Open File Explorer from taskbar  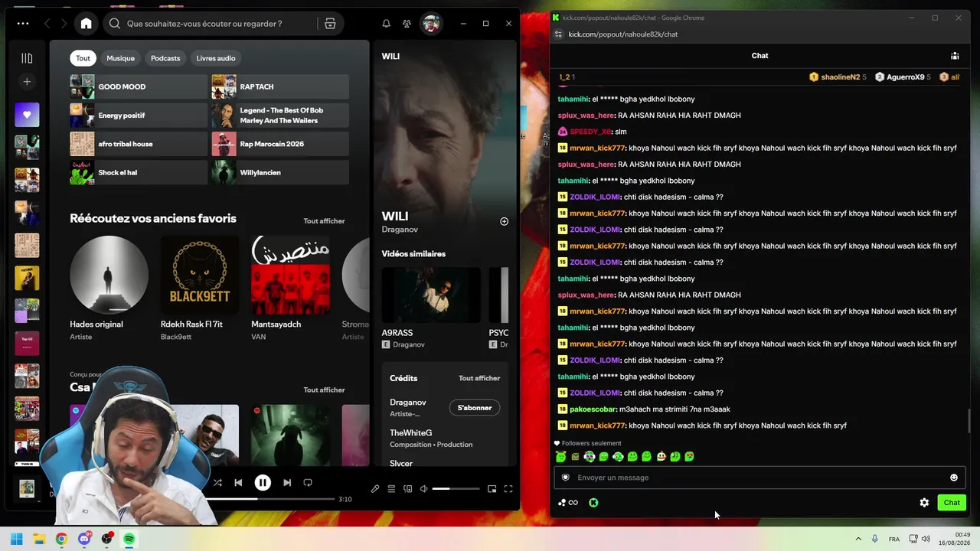39,539
